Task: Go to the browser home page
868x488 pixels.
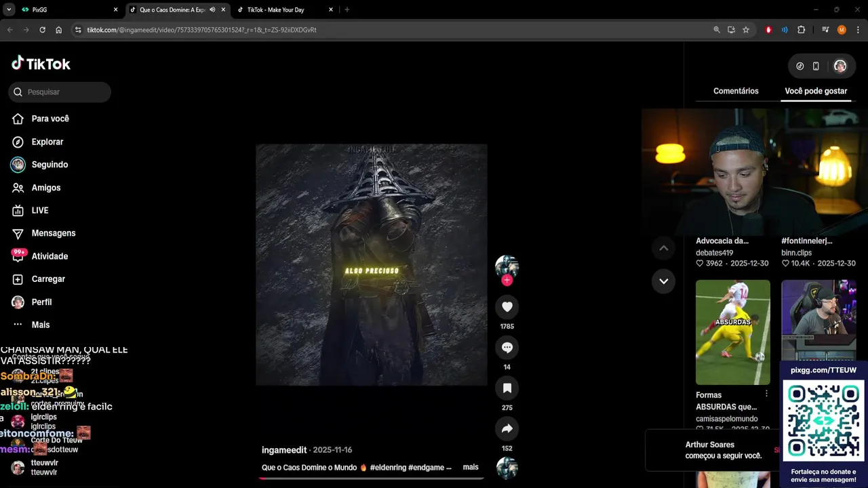Action: (x=59, y=30)
